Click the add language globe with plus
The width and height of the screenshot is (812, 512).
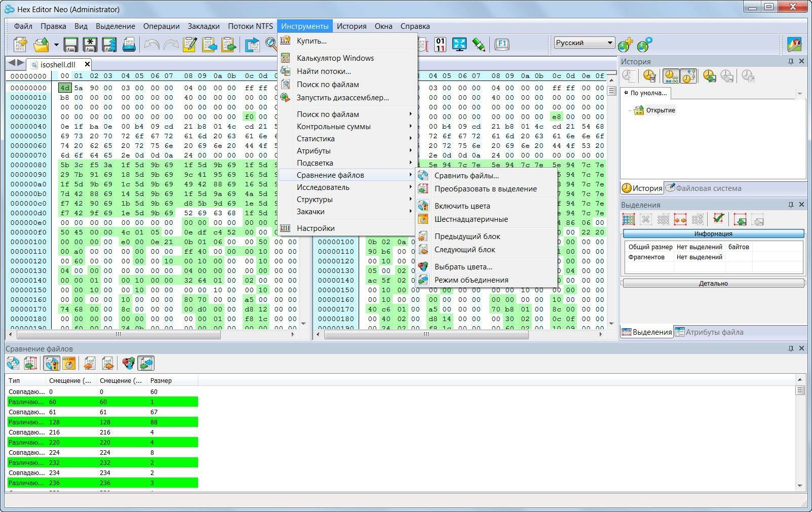point(625,45)
